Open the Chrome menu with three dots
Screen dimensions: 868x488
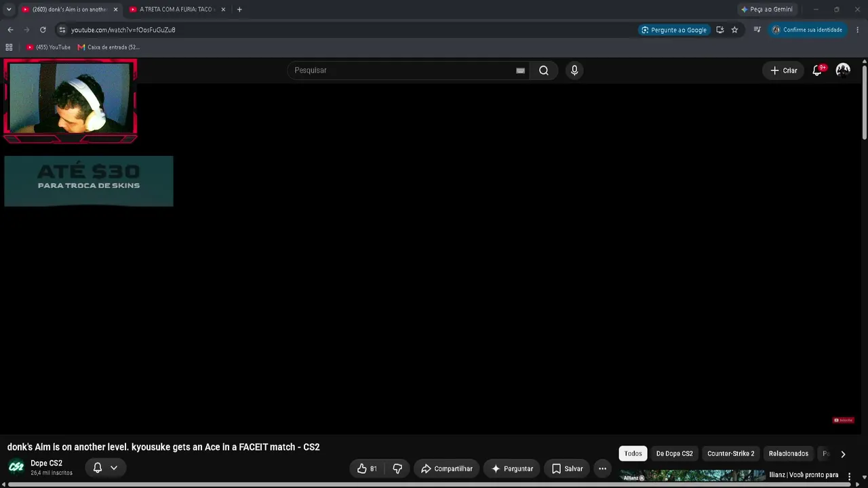click(858, 30)
